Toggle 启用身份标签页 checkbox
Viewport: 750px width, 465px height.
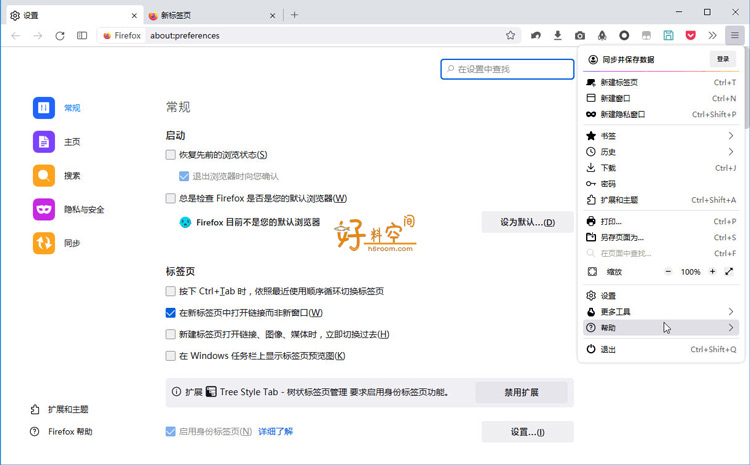click(x=170, y=432)
